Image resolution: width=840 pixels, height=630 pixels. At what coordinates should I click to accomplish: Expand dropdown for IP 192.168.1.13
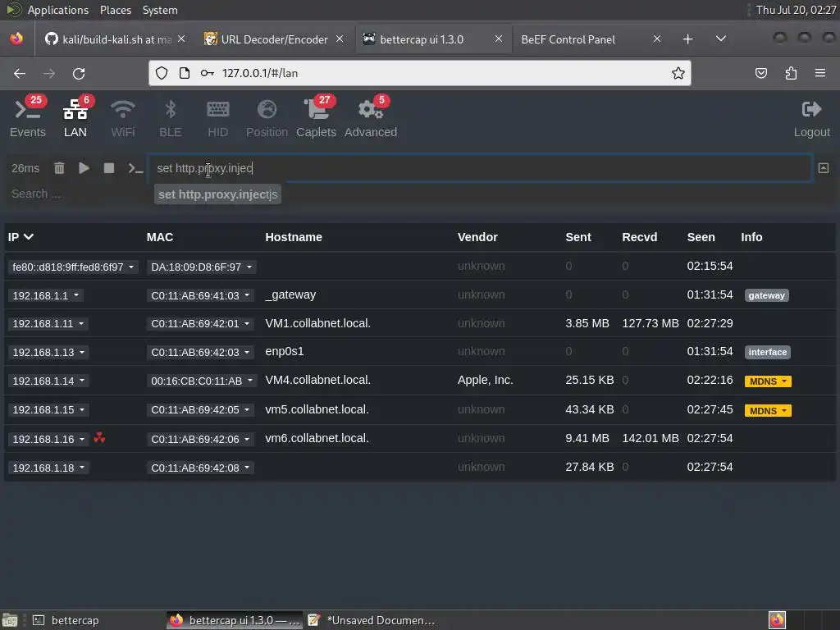pyautogui.click(x=48, y=353)
